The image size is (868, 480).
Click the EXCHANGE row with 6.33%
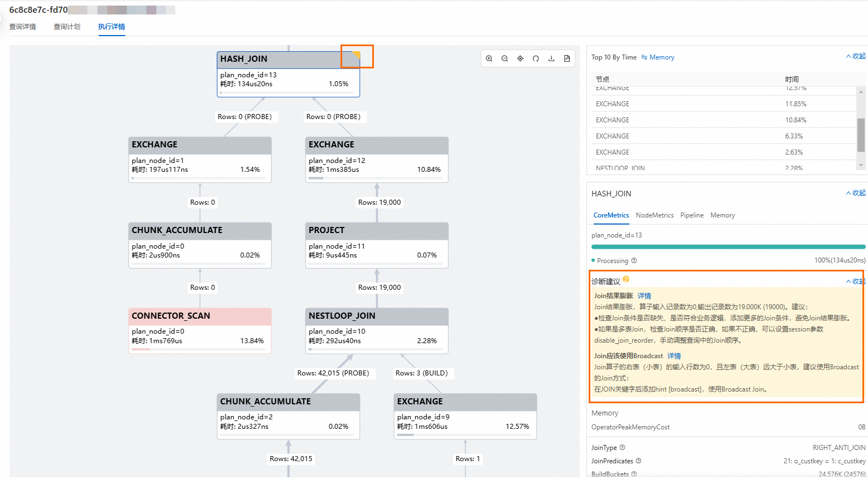pos(723,136)
